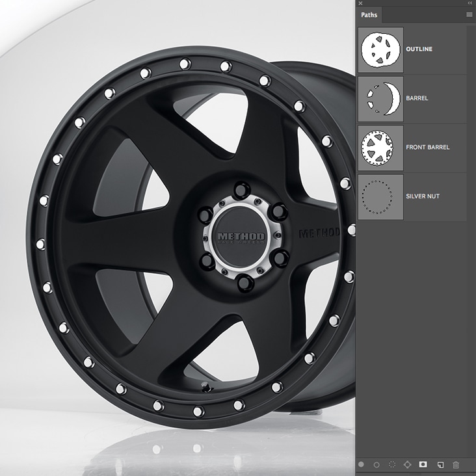The width and height of the screenshot is (476, 476).
Task: Make work path from selection
Action: click(x=408, y=464)
